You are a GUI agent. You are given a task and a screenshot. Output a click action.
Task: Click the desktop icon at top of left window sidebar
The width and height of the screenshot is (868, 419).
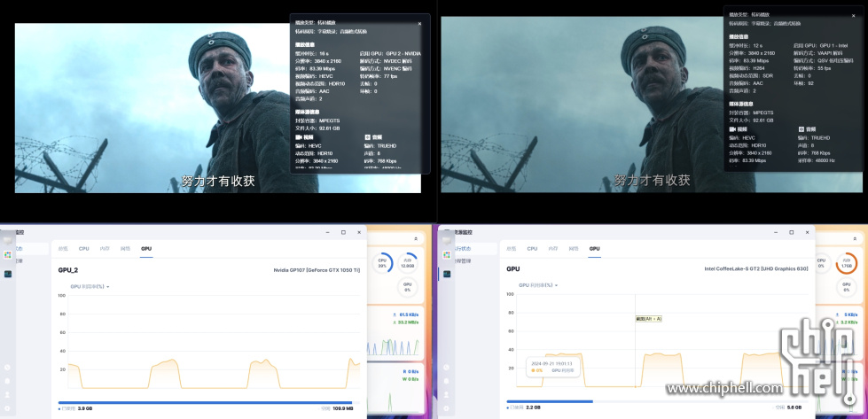coord(8,240)
